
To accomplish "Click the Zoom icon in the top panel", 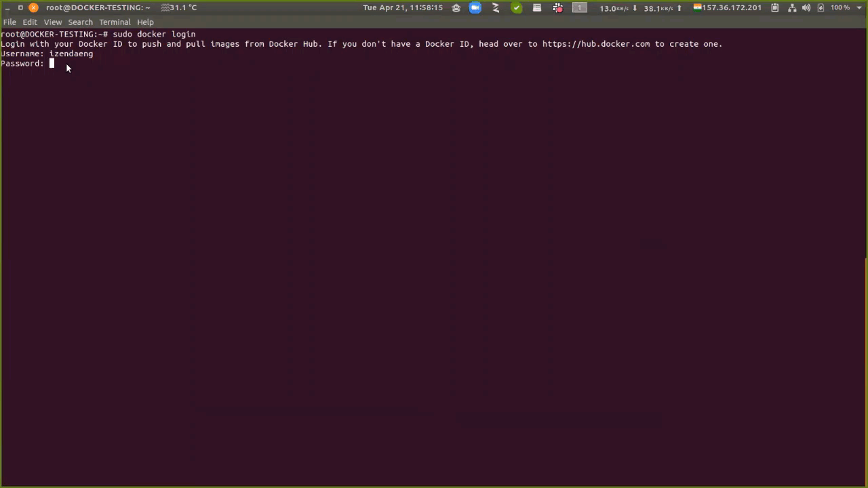I will coord(475,7).
